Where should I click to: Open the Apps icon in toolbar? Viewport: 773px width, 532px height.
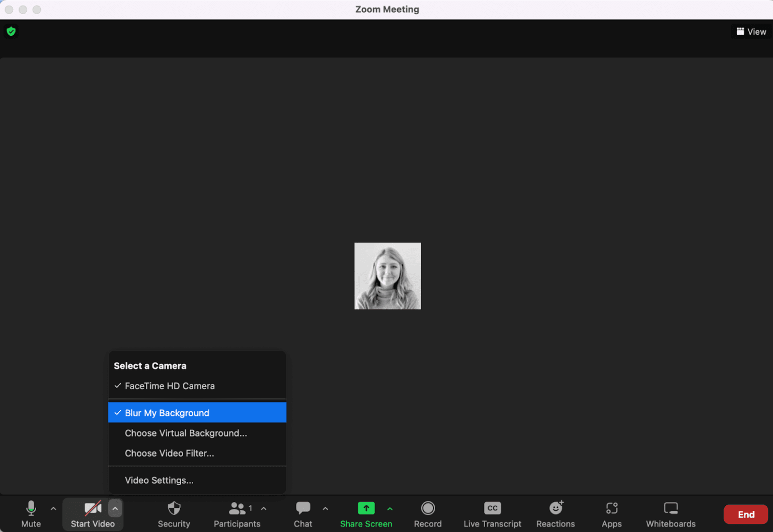(611, 508)
